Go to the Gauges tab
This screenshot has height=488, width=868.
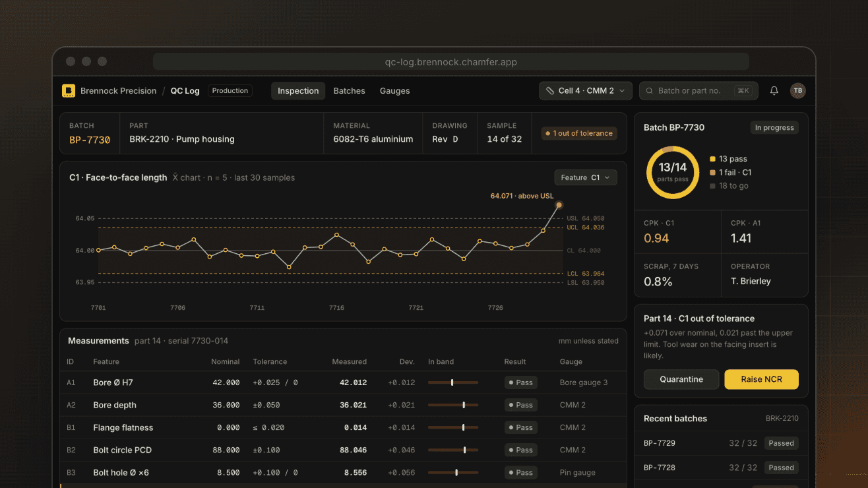[x=394, y=91]
